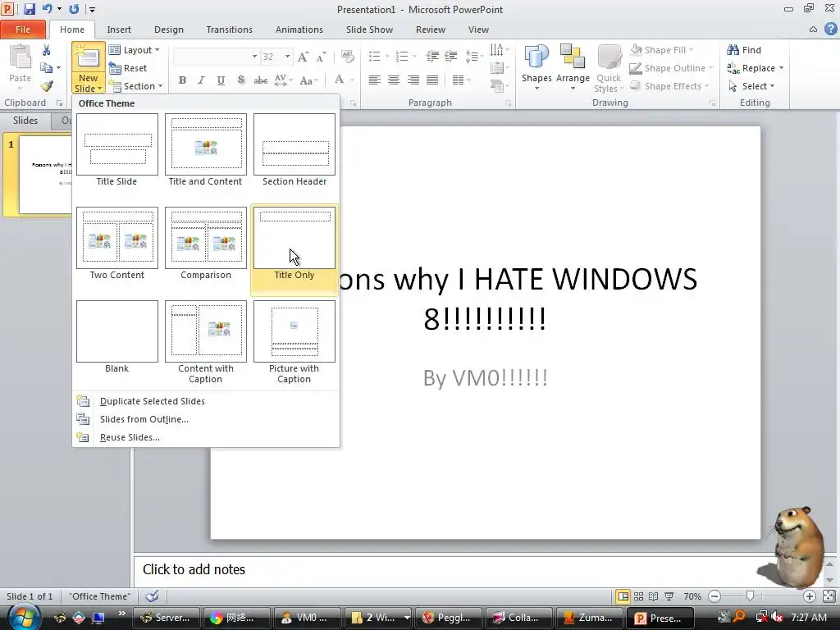Open the font size dropdown
This screenshot has width=840, height=630.
coord(288,57)
